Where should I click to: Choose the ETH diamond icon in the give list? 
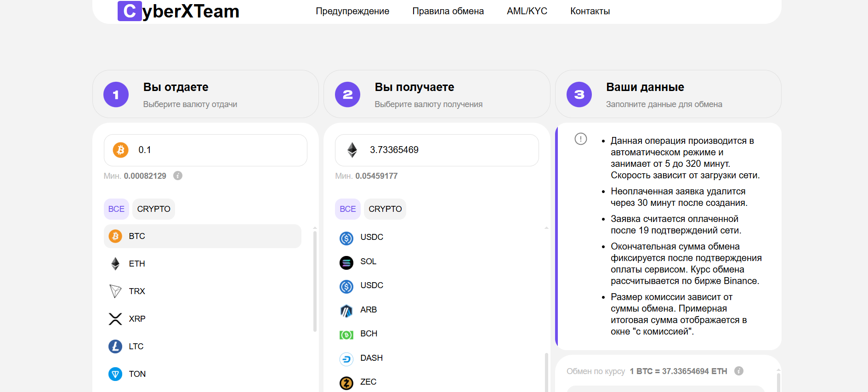[115, 264]
